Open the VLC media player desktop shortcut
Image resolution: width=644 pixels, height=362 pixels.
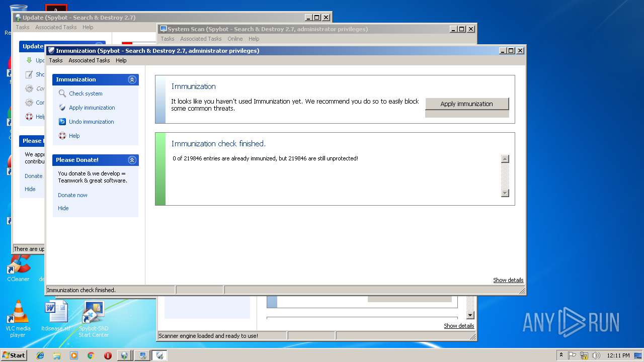click(x=18, y=319)
